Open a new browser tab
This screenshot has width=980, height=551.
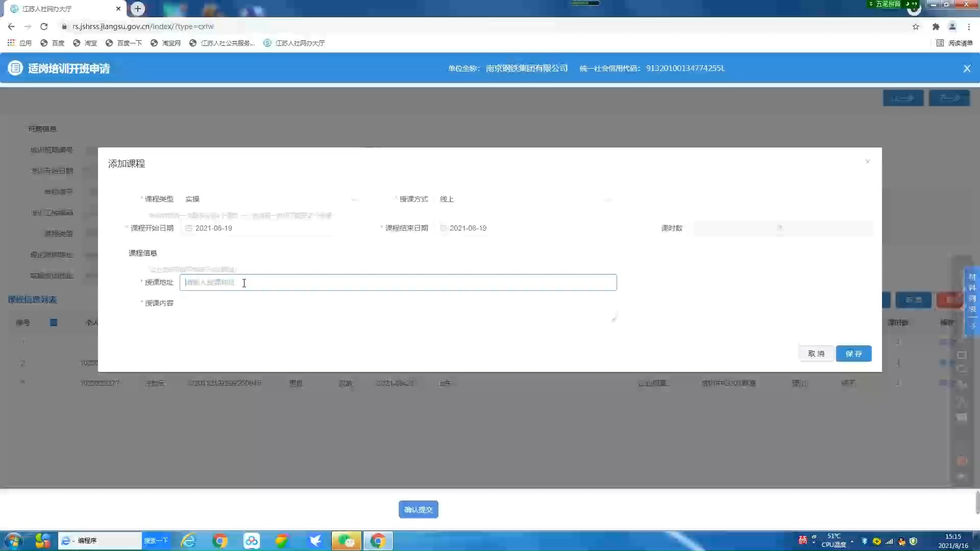[138, 9]
